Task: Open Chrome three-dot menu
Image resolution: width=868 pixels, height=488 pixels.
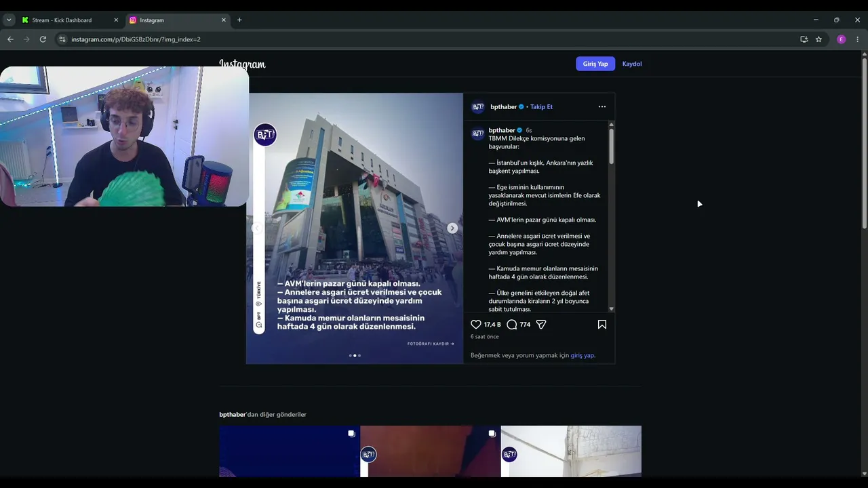Action: pos(858,39)
